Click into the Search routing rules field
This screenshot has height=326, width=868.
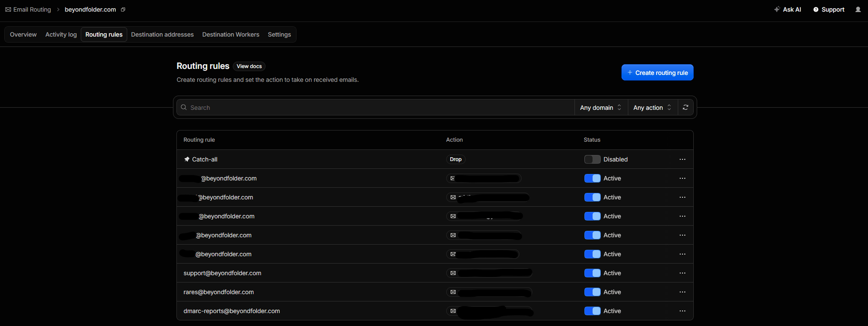(375, 107)
